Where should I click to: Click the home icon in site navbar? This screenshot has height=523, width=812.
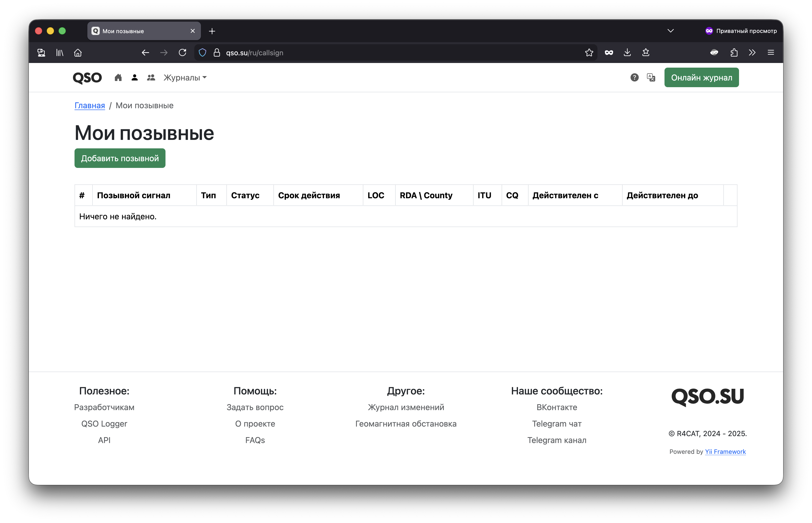(118, 78)
